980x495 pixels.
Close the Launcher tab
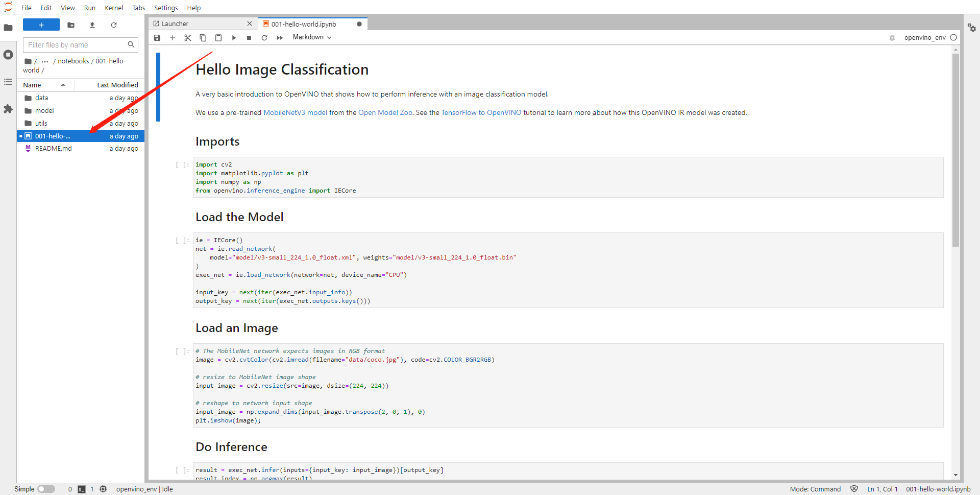(x=250, y=23)
